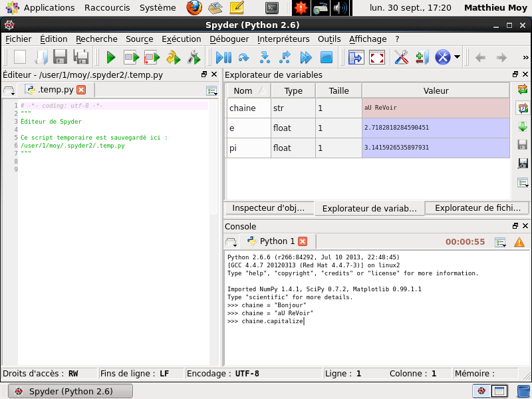Open Outils menu
Screen dimensions: 532x399
(329, 39)
